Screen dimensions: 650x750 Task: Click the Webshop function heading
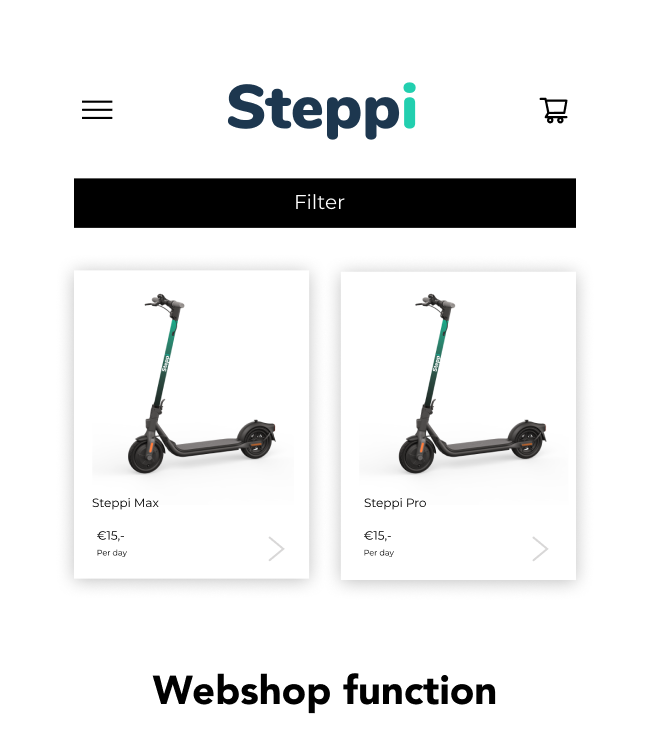[x=325, y=691]
